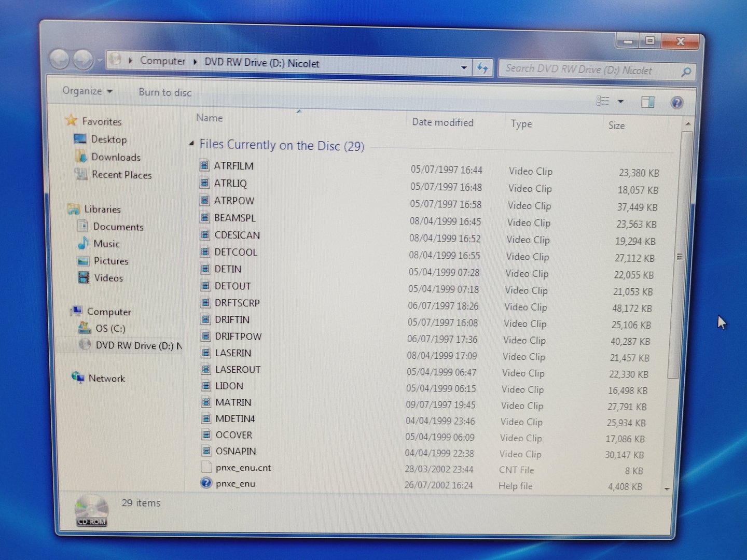
Task: Click the Downloads folder icon
Action: pyautogui.click(x=81, y=156)
